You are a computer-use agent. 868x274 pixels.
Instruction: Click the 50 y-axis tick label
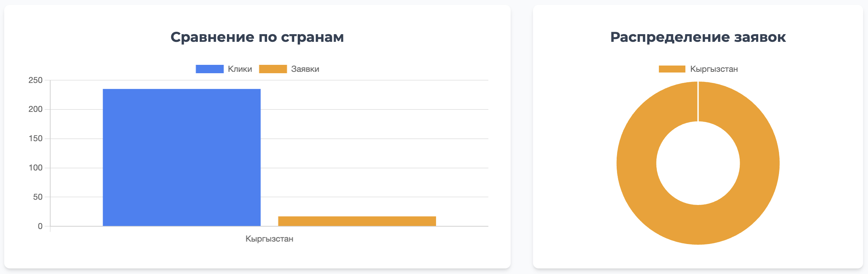(x=38, y=197)
